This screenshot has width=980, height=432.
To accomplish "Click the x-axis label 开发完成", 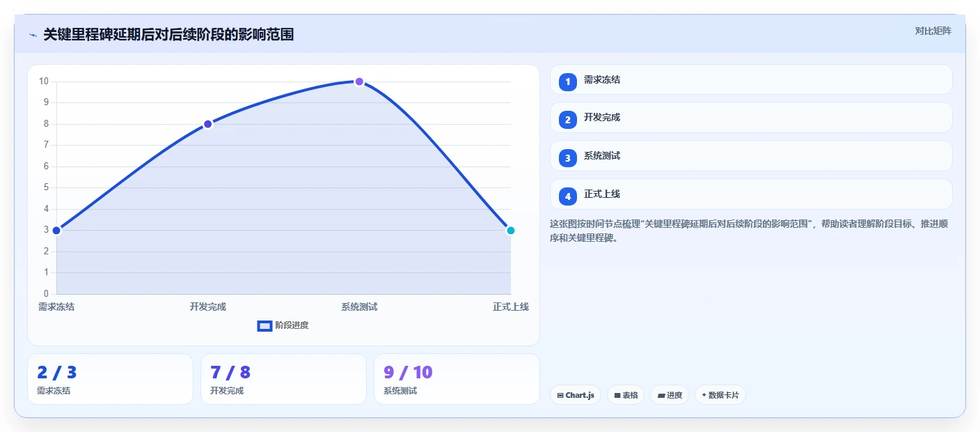I will (x=207, y=307).
